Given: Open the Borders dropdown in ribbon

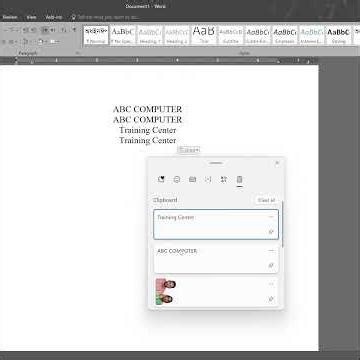Looking at the screenshot, I should [x=55, y=42].
